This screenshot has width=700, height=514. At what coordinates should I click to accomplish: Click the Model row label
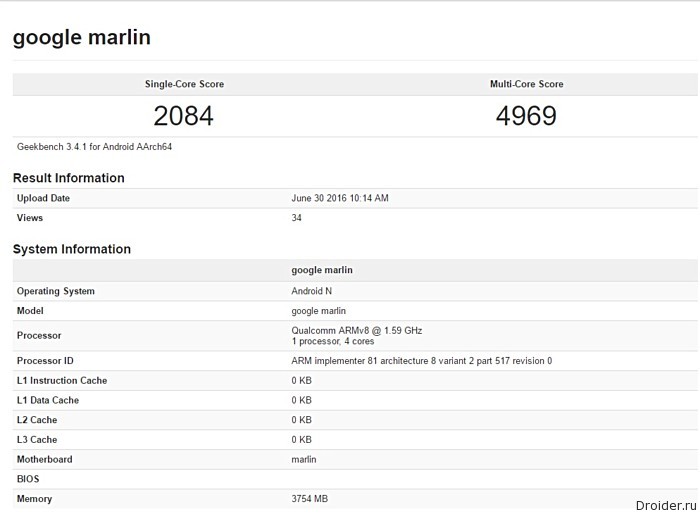30,311
